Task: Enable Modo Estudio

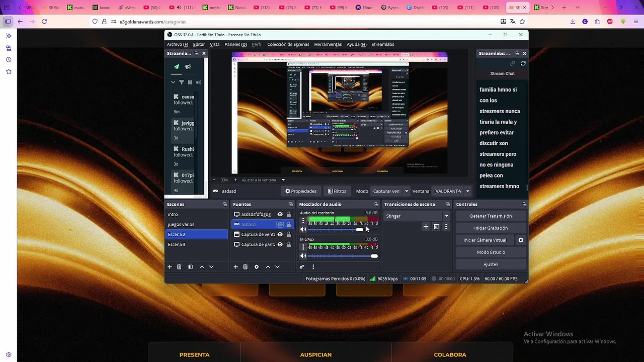Action: [491, 252]
